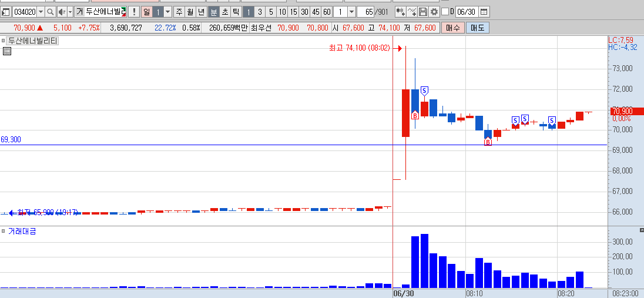This screenshot has height=298, width=644.
Task: Select second 초 period
Action: [x=224, y=12]
